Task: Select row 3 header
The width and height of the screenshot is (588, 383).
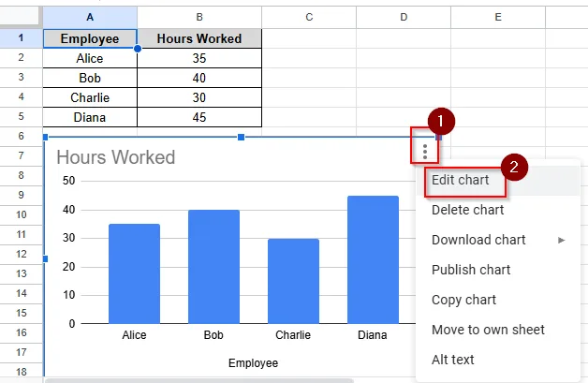Action: click(x=21, y=78)
